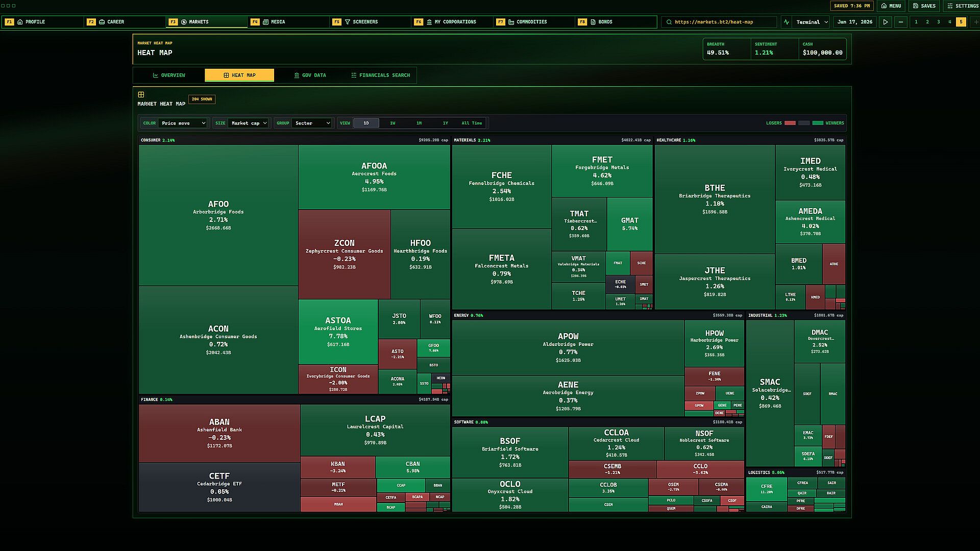Open the Color Price move dropdown
This screenshot has width=980, height=551.
183,123
